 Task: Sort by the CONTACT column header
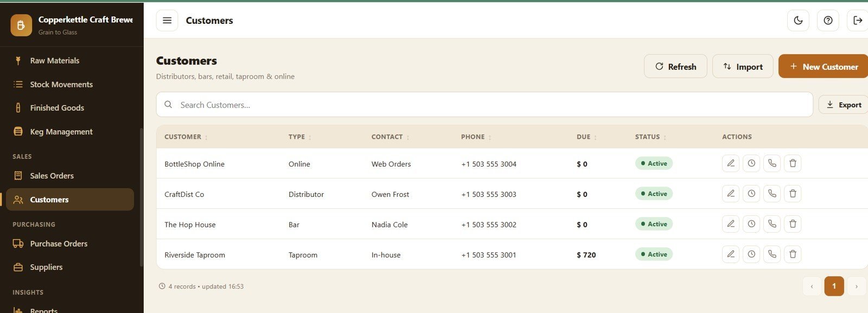[x=391, y=137]
